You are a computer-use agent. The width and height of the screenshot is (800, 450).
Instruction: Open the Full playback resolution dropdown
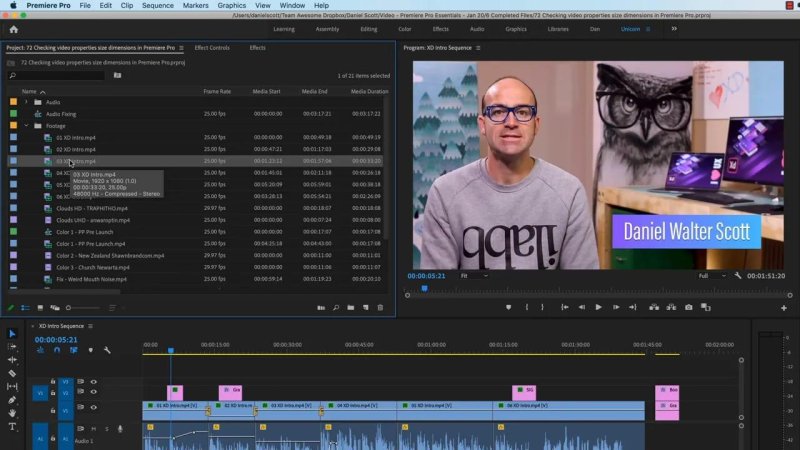(712, 276)
